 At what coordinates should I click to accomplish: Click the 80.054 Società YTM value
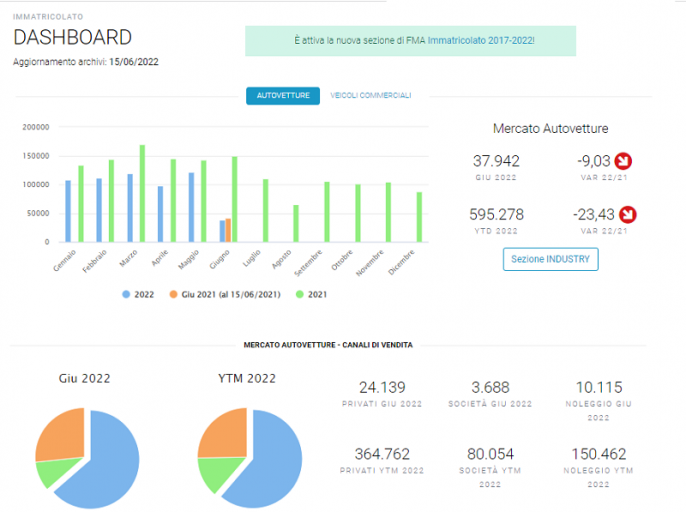490,454
